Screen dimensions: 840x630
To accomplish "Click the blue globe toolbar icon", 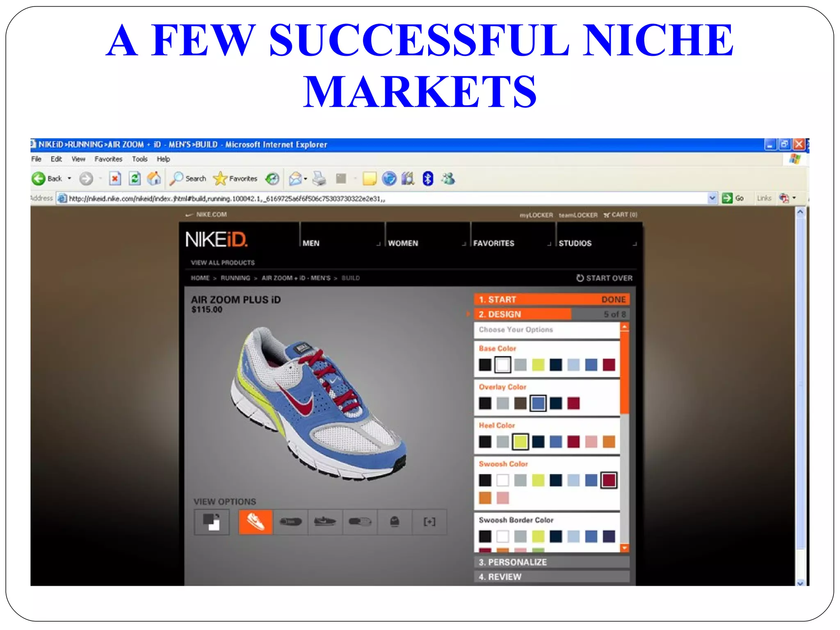I will (x=389, y=179).
